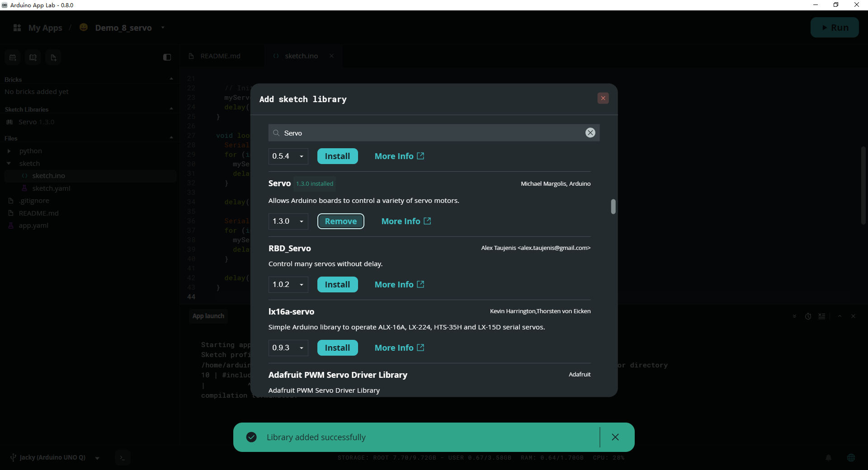The width and height of the screenshot is (868, 470).
Task: Open the Demo_8_servo app dropdown arrow
Action: click(x=163, y=28)
